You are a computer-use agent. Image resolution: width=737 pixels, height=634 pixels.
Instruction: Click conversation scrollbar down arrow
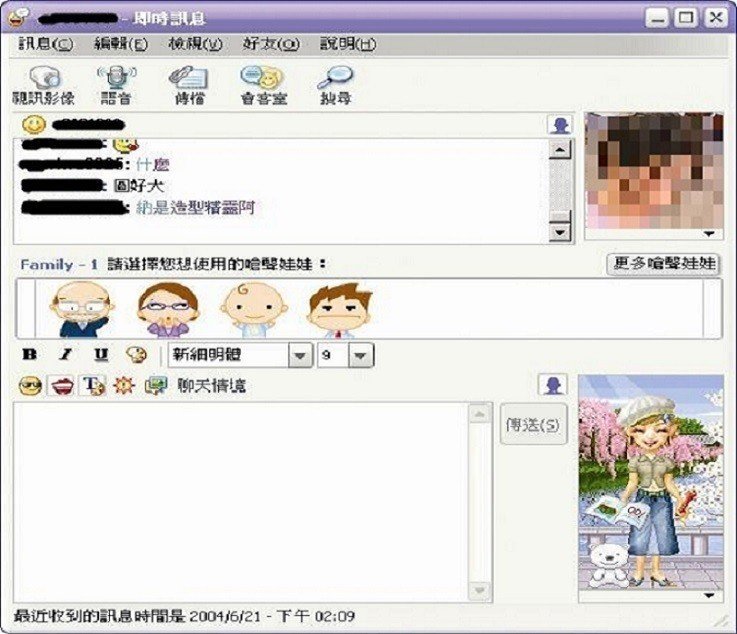(560, 232)
